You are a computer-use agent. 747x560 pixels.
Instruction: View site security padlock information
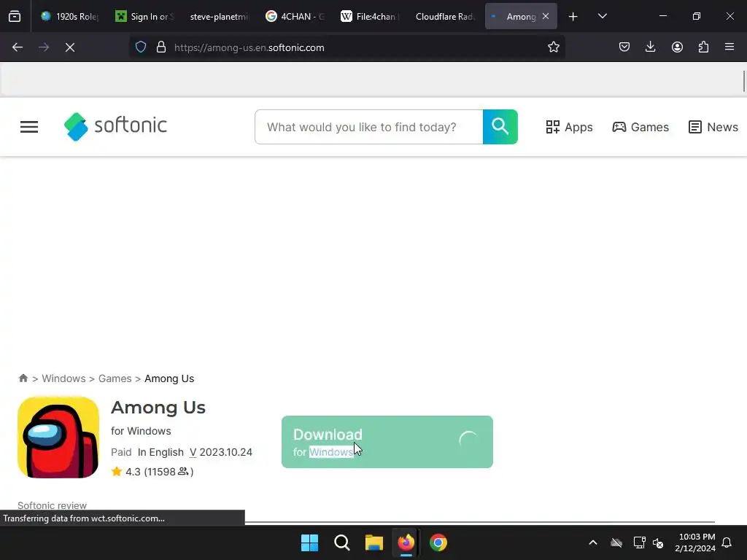[x=161, y=47]
